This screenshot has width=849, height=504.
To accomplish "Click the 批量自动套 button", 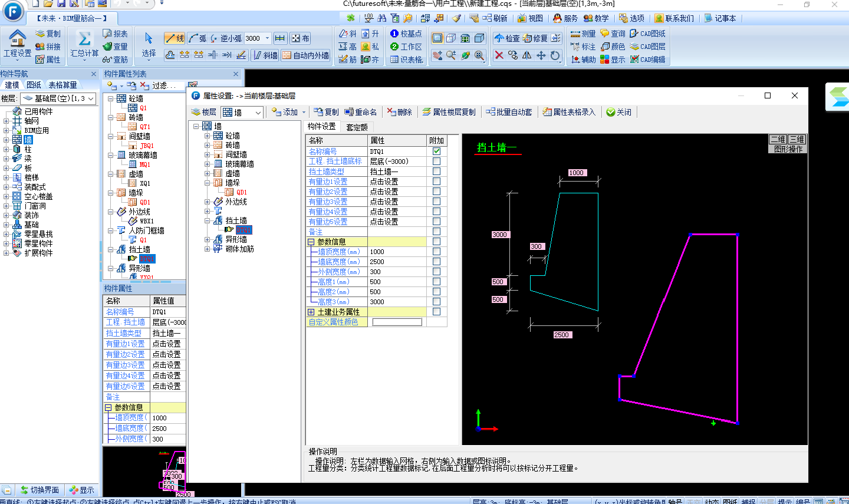I will click(509, 112).
